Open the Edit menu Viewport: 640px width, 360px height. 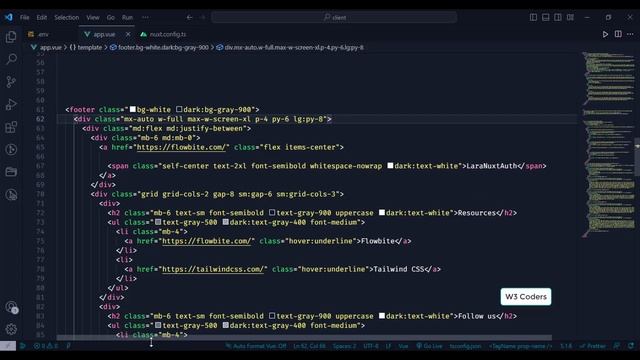click(42, 18)
